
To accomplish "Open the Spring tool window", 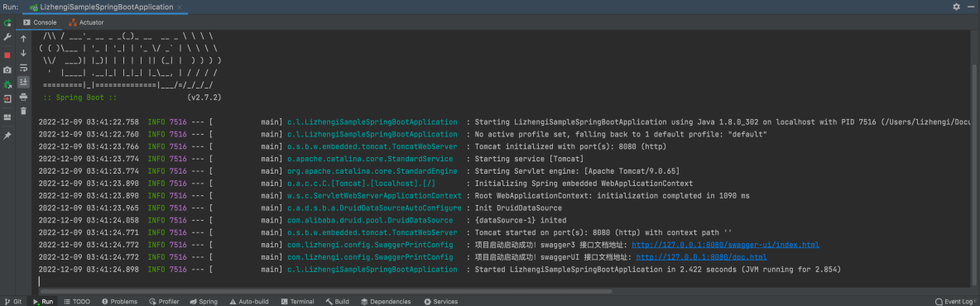I will [x=203, y=301].
